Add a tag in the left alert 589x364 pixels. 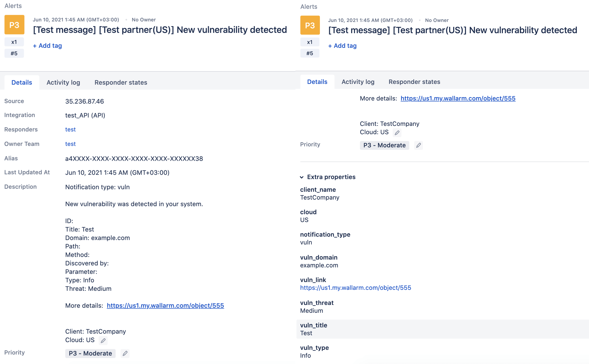[x=48, y=46]
